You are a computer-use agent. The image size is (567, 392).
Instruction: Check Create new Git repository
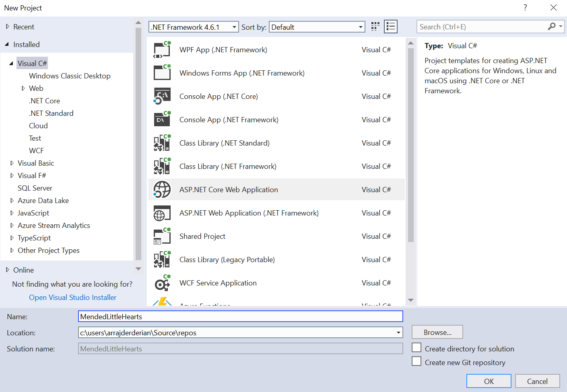pos(416,361)
